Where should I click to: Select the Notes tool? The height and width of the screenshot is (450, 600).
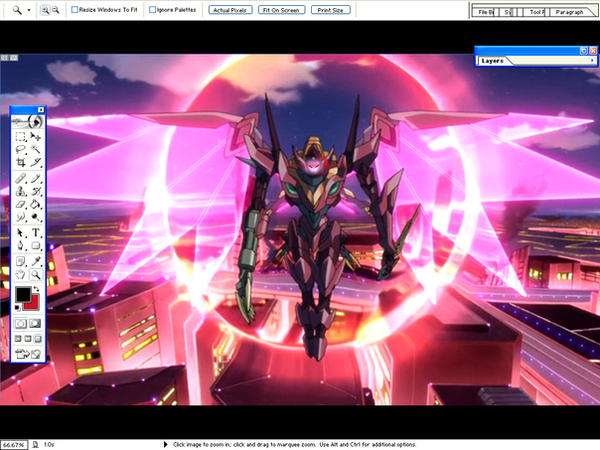pos(20,261)
